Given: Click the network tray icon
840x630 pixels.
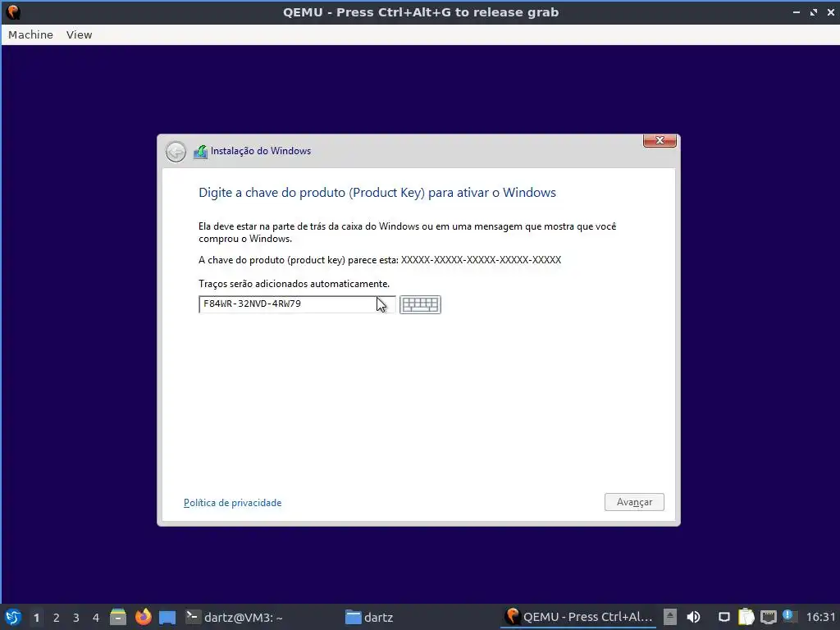Looking at the screenshot, I should (768, 617).
